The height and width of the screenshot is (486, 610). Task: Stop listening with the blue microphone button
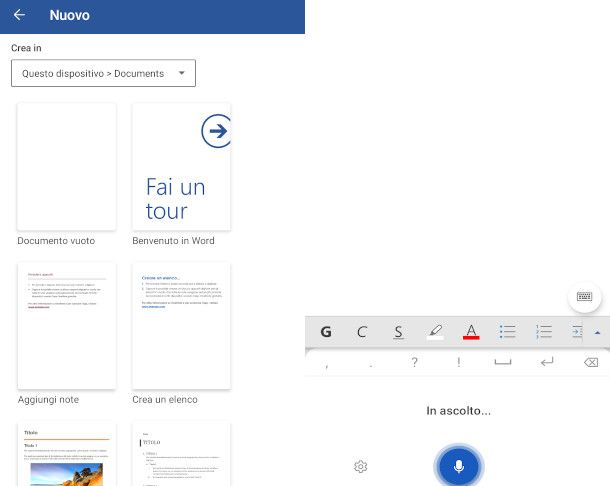tap(459, 466)
